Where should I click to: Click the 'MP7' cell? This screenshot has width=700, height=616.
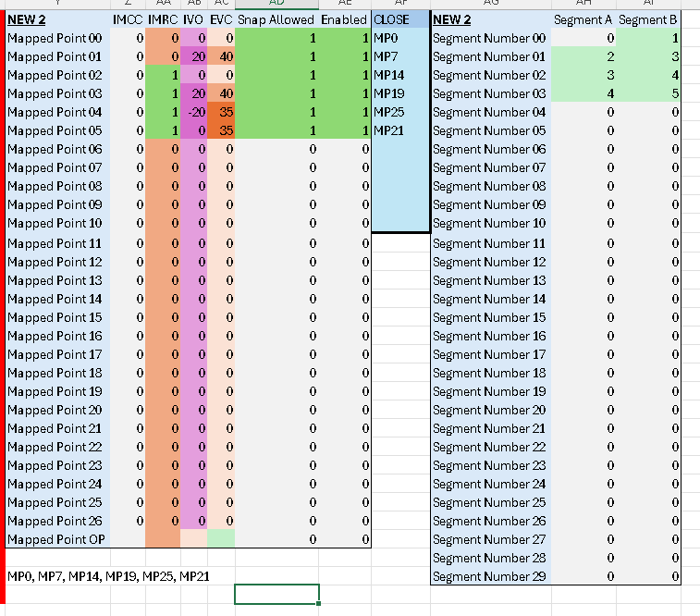[401, 56]
